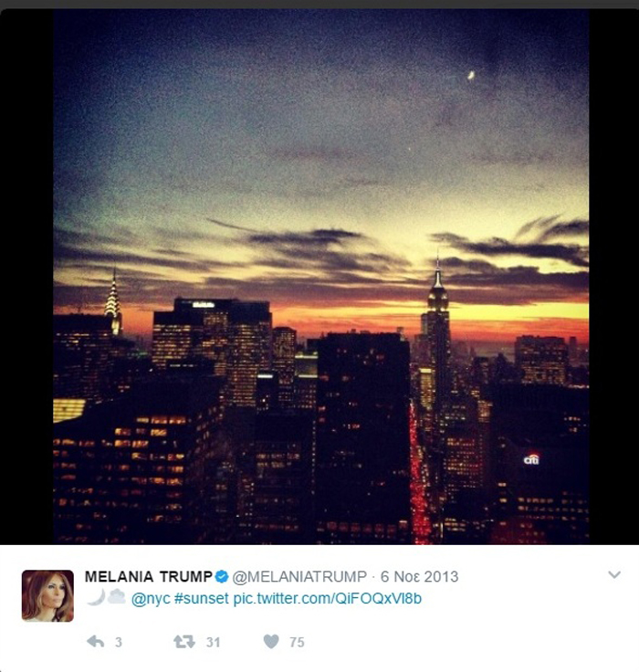This screenshot has height=672, width=639.
Task: Click the reply count of 3
Action: pos(119,642)
